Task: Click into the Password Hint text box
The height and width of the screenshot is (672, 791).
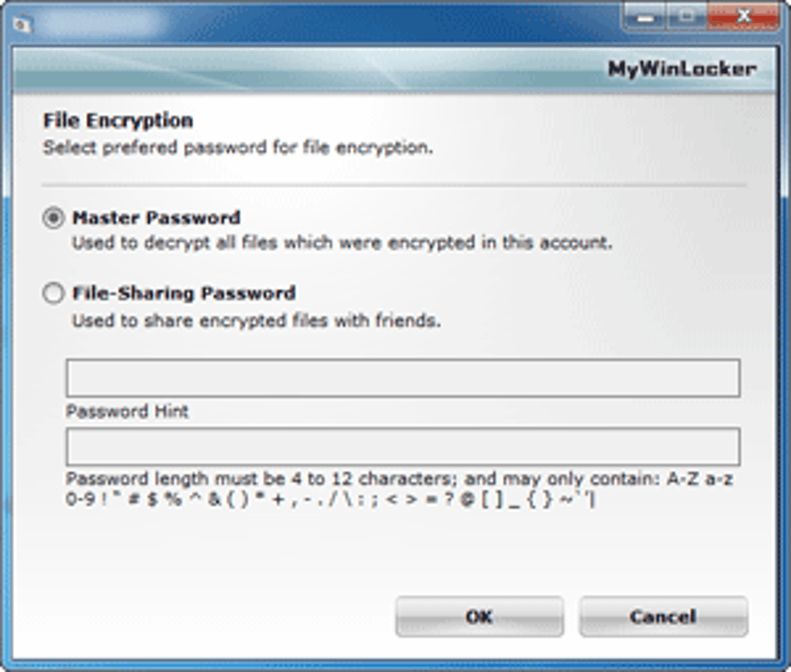Action: [403, 446]
